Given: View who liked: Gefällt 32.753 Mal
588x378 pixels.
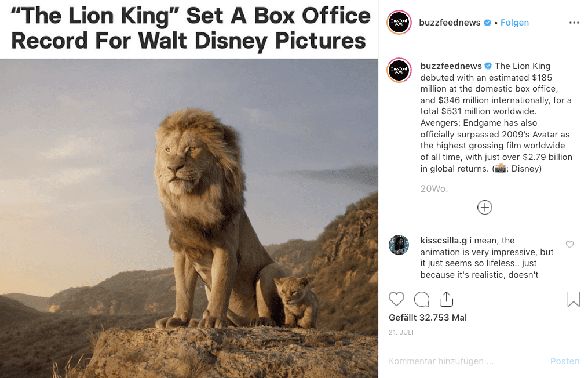Looking at the screenshot, I should [x=428, y=318].
